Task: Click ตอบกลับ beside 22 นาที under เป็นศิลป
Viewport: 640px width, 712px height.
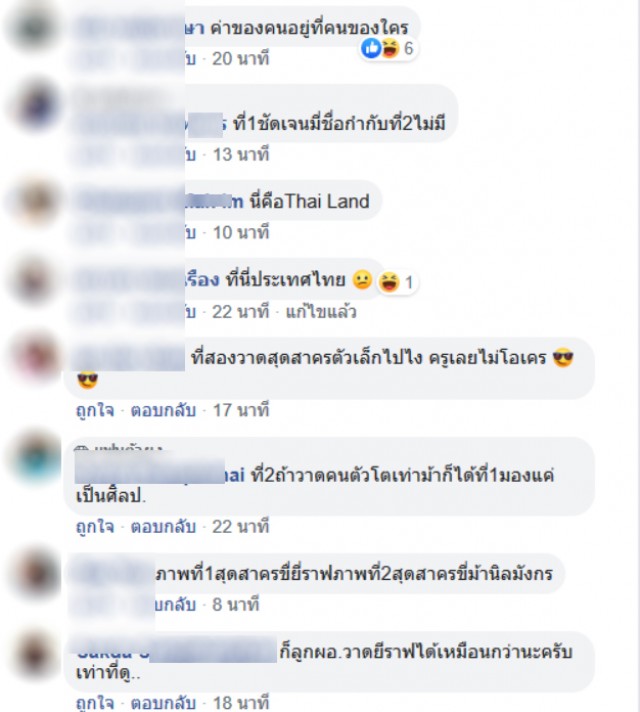Action: tap(163, 527)
